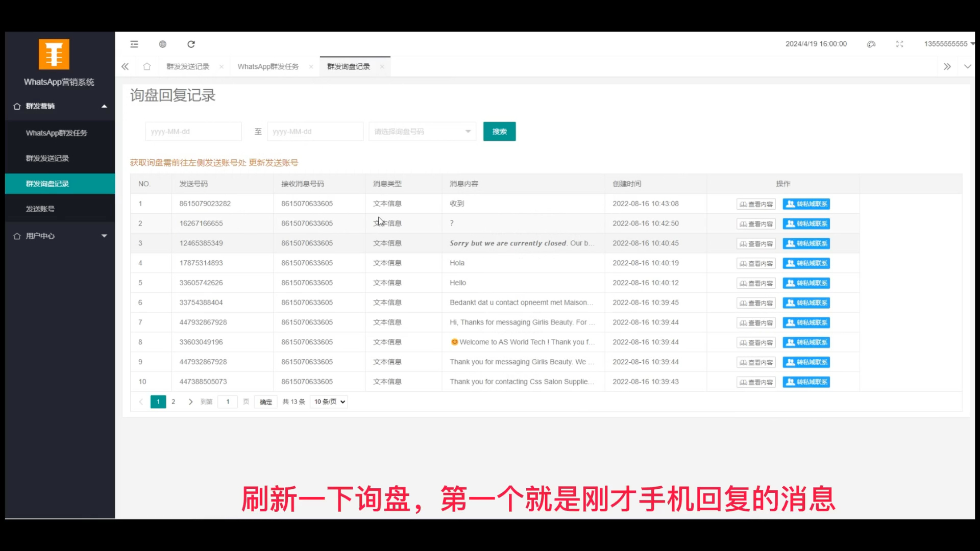The width and height of the screenshot is (980, 551).
Task: Select the 群发询盘记录 tab
Action: pyautogui.click(x=349, y=66)
